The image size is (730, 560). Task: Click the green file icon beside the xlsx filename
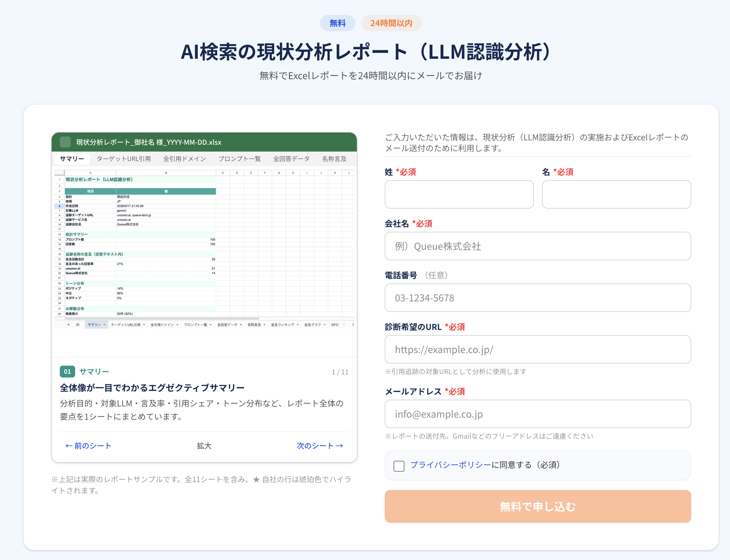65,142
